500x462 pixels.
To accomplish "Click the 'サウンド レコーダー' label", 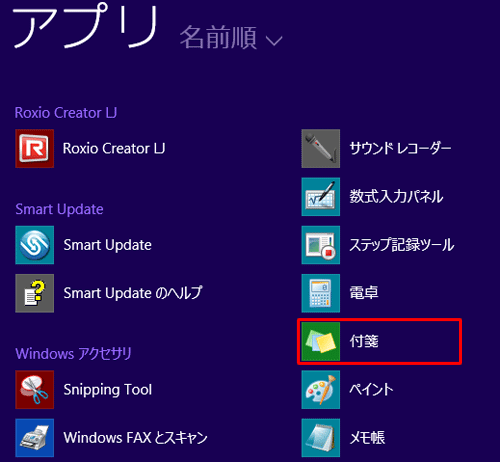I will coord(400,148).
